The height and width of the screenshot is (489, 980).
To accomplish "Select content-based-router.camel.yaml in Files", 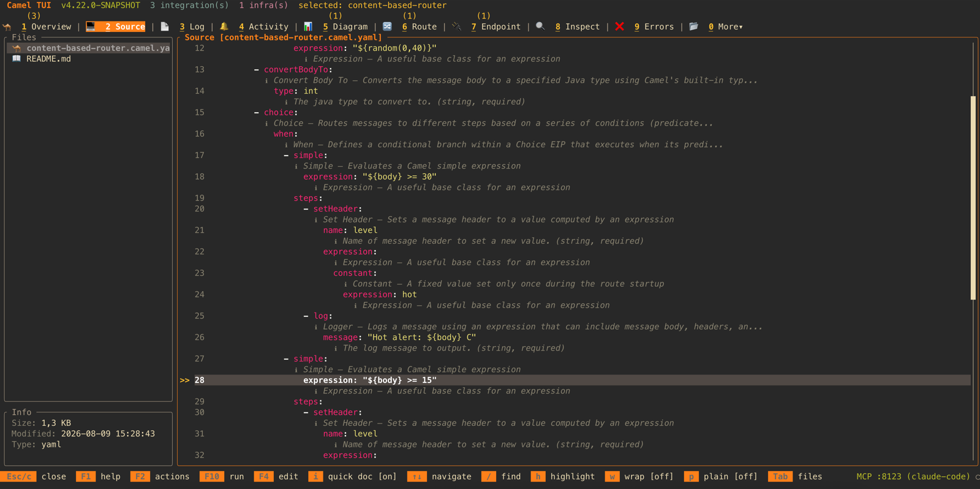I will [88, 48].
